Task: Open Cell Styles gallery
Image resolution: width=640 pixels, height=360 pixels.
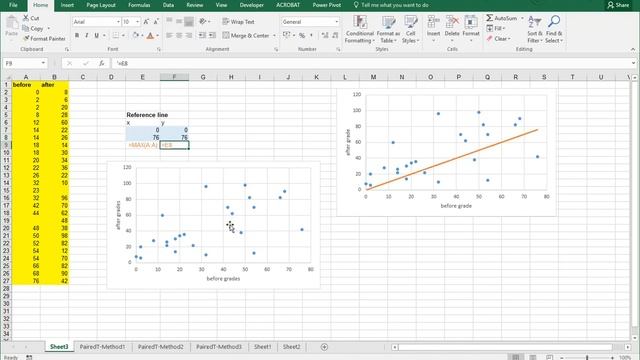Action: point(410,29)
